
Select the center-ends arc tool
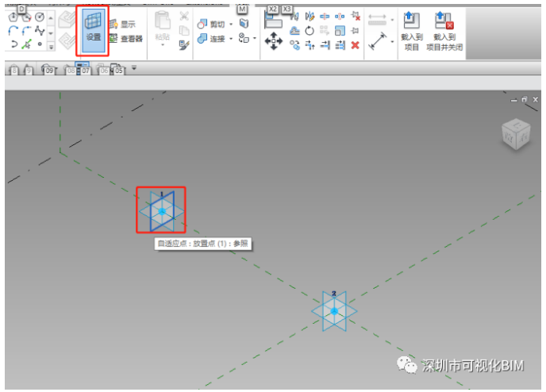pyautogui.click(x=26, y=31)
